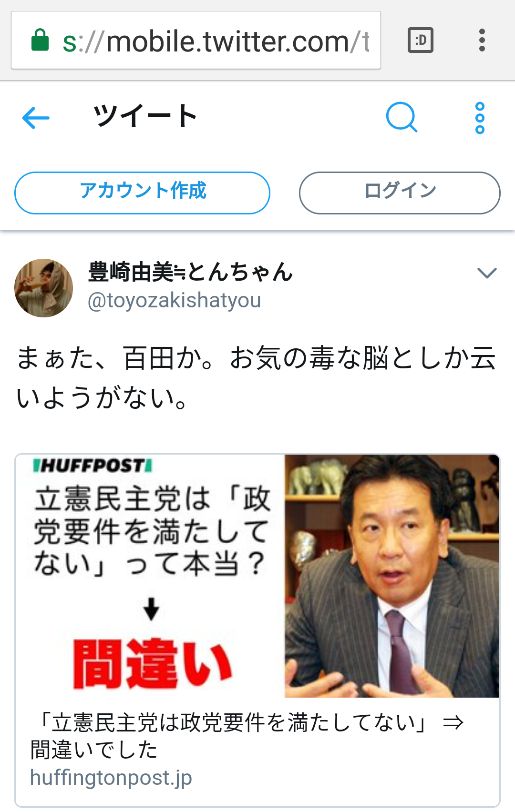This screenshot has height=812, width=515.
Task: Open the article title 間違いでした link
Action: point(246,736)
